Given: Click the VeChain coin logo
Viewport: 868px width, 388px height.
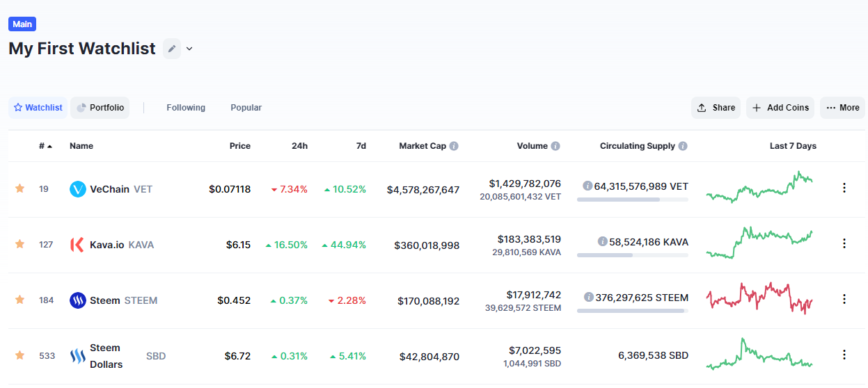Looking at the screenshot, I should click(x=78, y=188).
